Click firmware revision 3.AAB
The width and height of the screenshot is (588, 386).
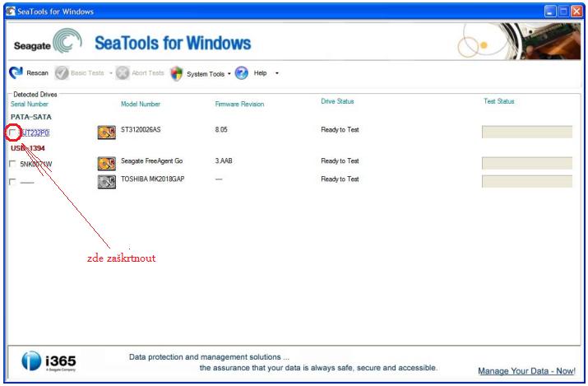(x=224, y=161)
